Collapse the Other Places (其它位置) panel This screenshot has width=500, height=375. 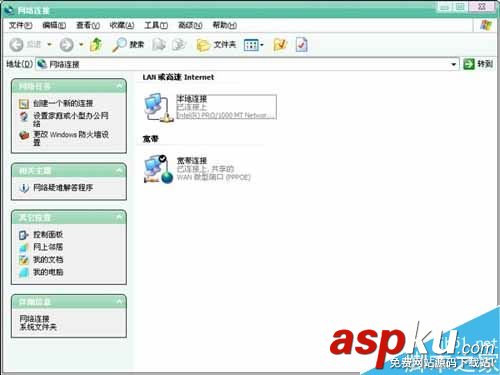coord(119,218)
